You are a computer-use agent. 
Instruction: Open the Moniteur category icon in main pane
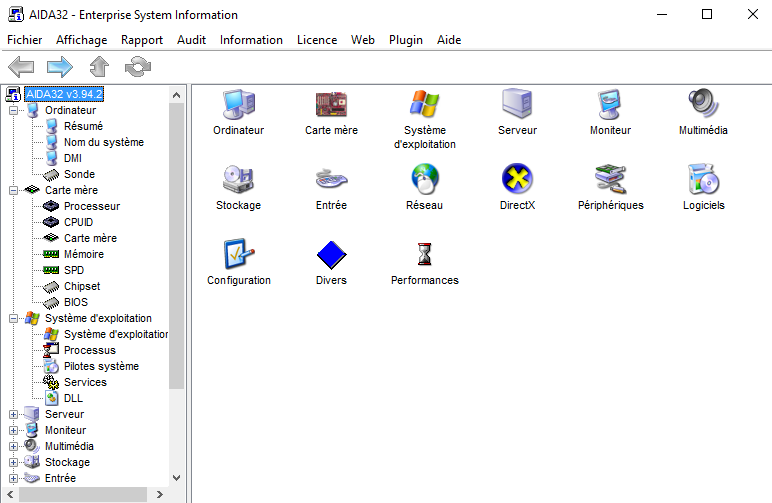click(610, 104)
